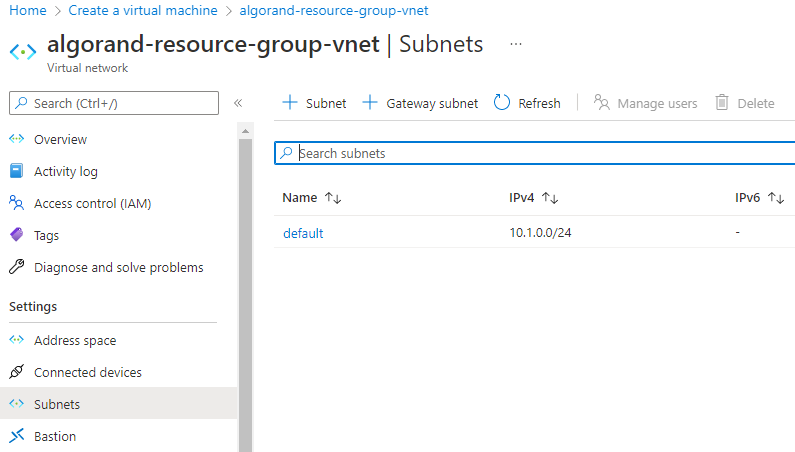Add a Gateway subnet button

point(420,103)
